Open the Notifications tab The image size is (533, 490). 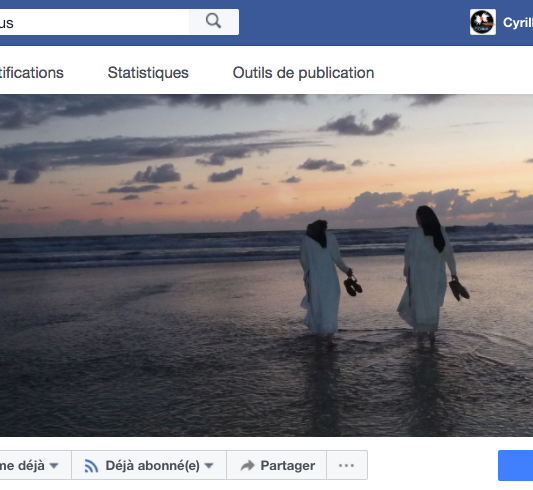(32, 73)
